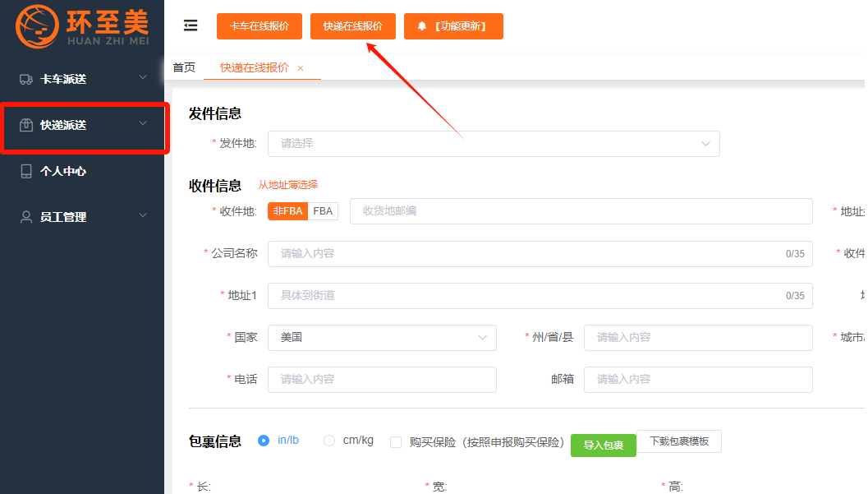The width and height of the screenshot is (868, 494).
Task: Click the 从地址簿选择 link
Action: pyautogui.click(x=288, y=185)
